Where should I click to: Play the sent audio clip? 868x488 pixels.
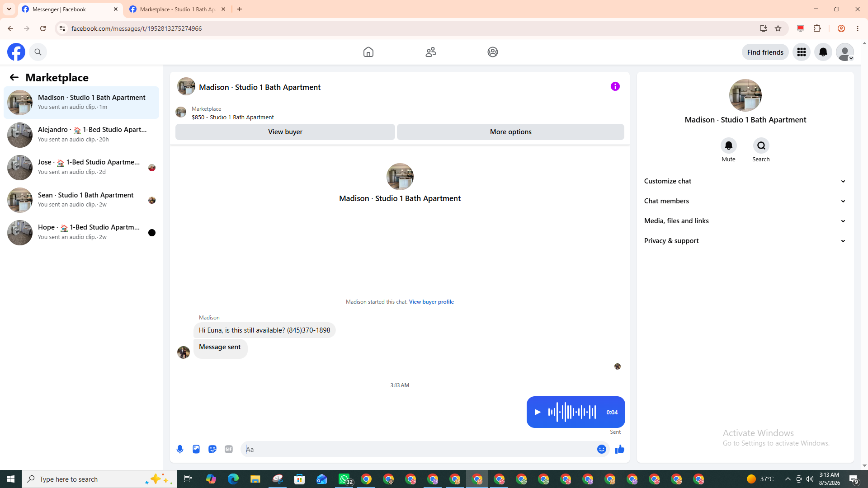(x=538, y=412)
